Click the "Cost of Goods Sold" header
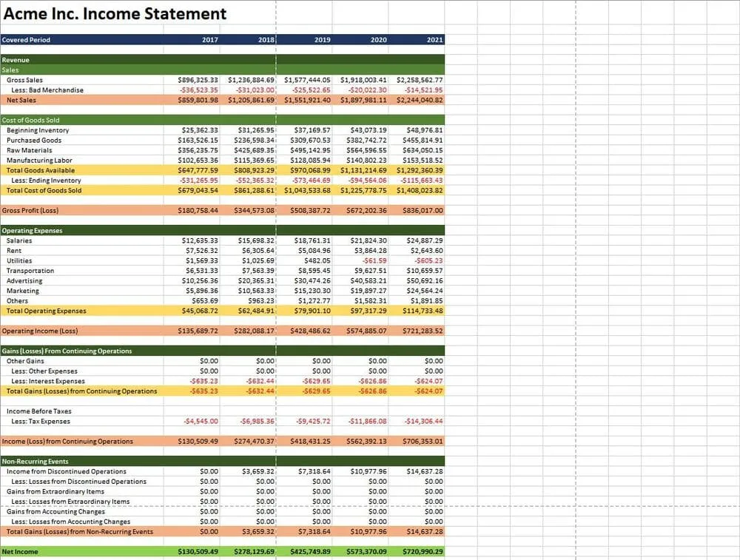740x560 pixels. pyautogui.click(x=30, y=120)
